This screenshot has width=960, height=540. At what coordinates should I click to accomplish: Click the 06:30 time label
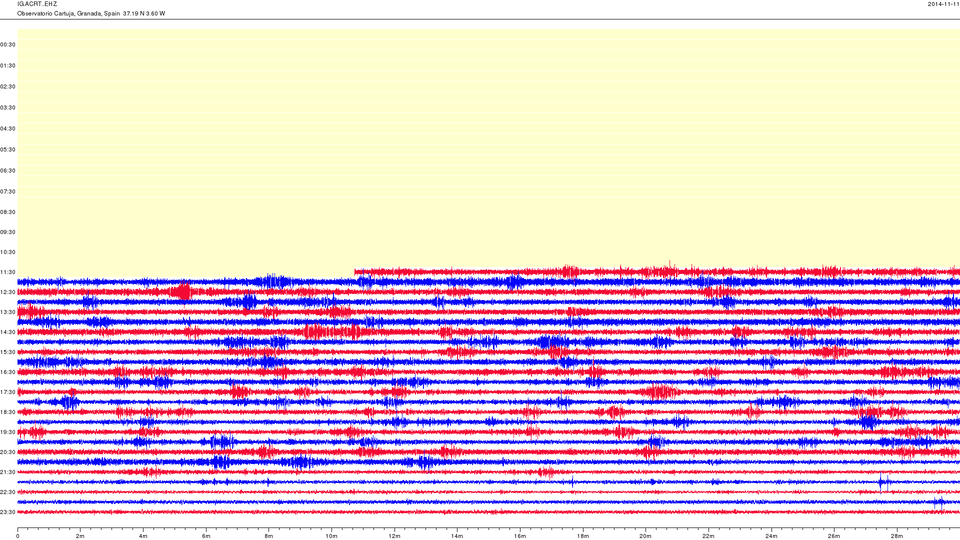pyautogui.click(x=8, y=170)
